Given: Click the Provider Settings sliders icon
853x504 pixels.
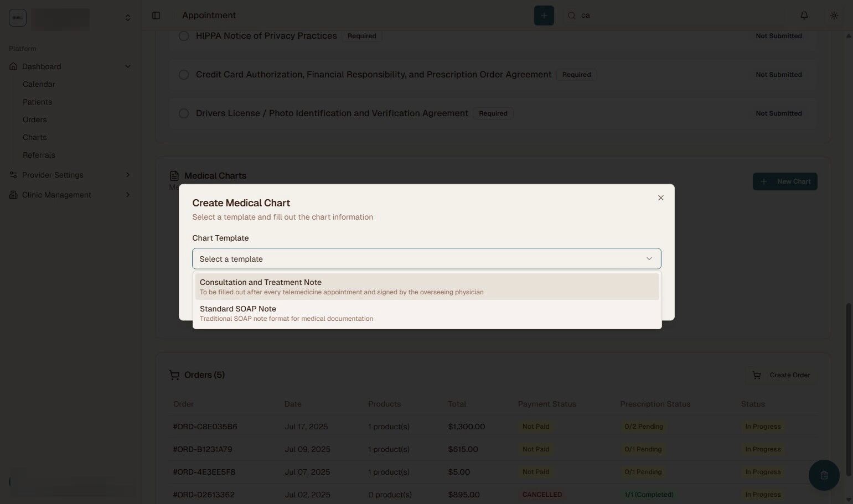Looking at the screenshot, I should pyautogui.click(x=13, y=175).
